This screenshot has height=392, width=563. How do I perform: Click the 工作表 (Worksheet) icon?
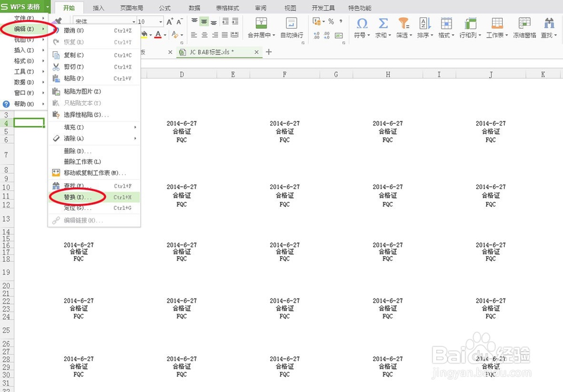pos(497,23)
